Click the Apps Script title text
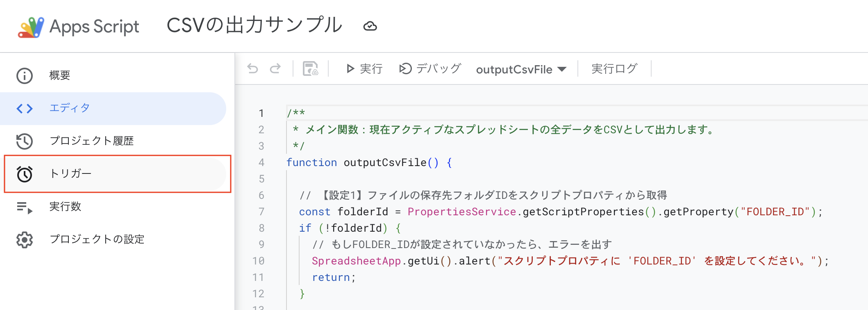Image resolution: width=868 pixels, height=310 pixels. [x=94, y=27]
